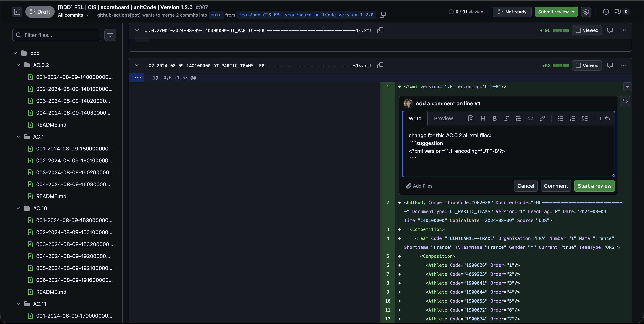Collapse the AC.0.2 folder
644x324 pixels.
(18, 65)
